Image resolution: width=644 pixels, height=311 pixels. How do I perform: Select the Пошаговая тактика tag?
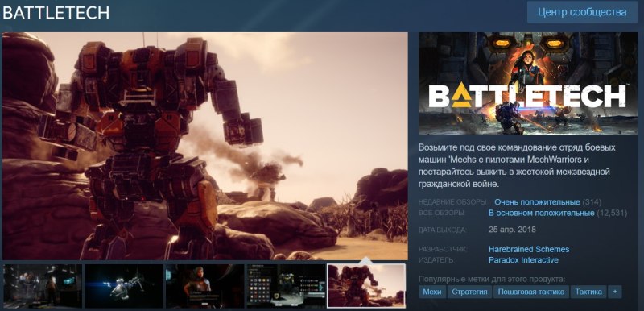531,292
